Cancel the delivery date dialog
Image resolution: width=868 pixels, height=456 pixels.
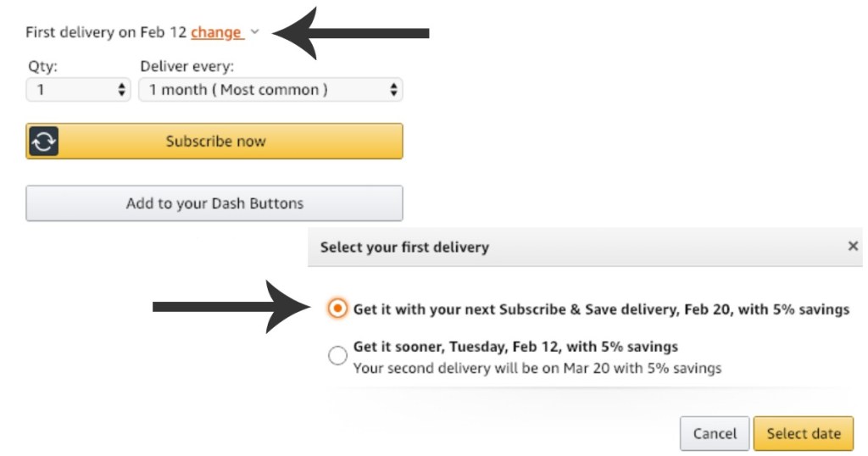coord(714,433)
